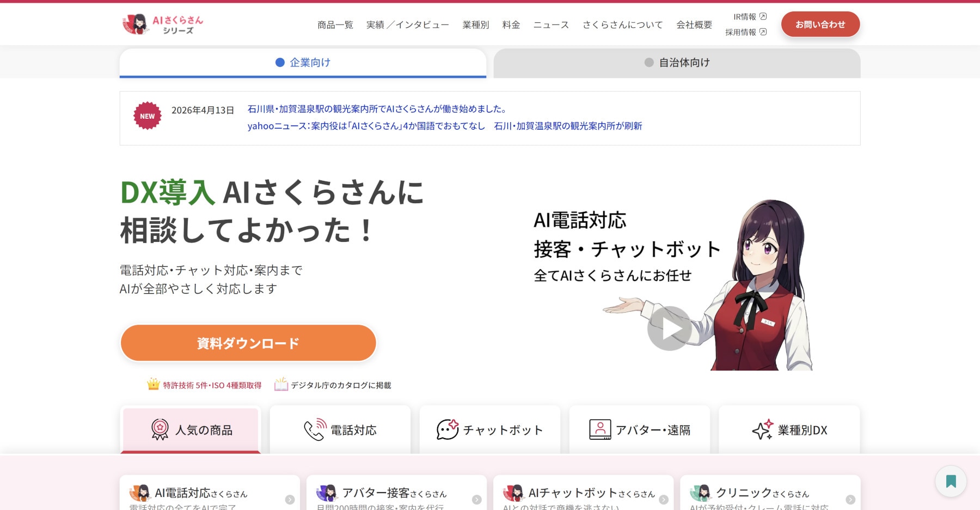The width and height of the screenshot is (980, 510).
Task: Expand the クリニックさくらさん card arrow
Action: tap(850, 500)
